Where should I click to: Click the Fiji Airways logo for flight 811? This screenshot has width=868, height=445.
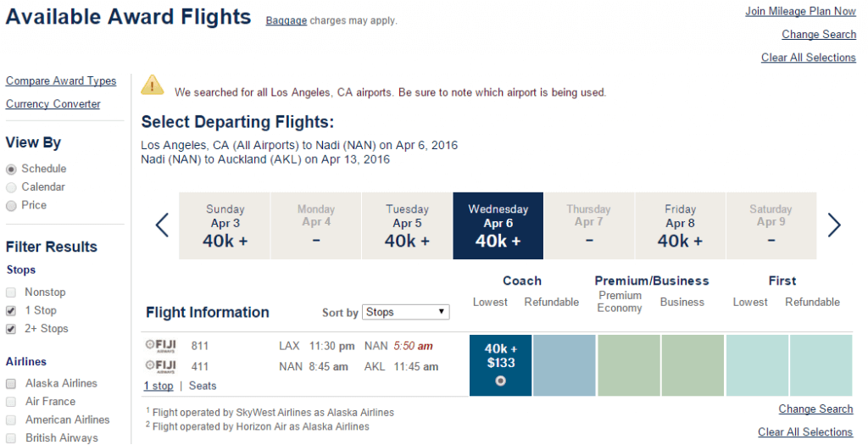coord(160,346)
